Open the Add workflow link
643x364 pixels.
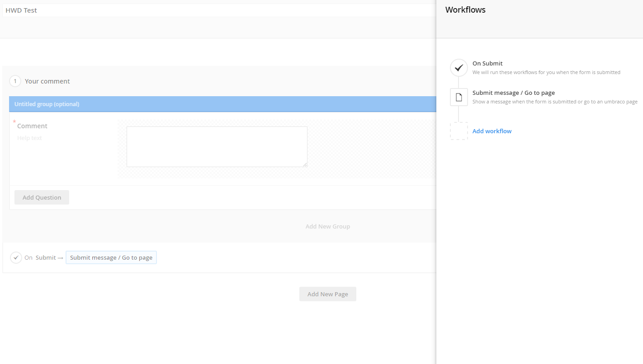[x=492, y=131]
